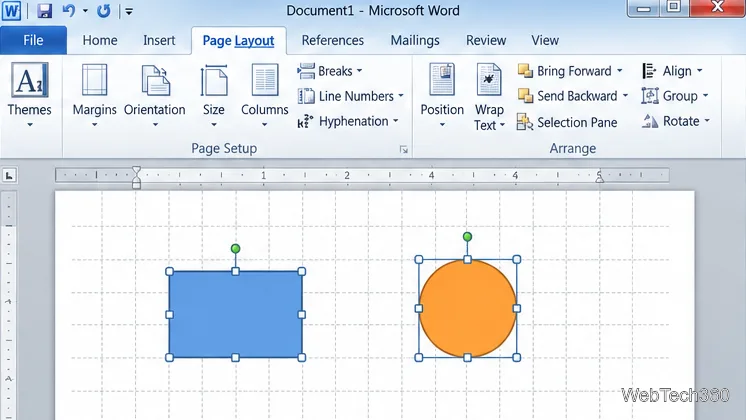Open Customize Quick Access Toolbar dropdown

pyautogui.click(x=129, y=11)
